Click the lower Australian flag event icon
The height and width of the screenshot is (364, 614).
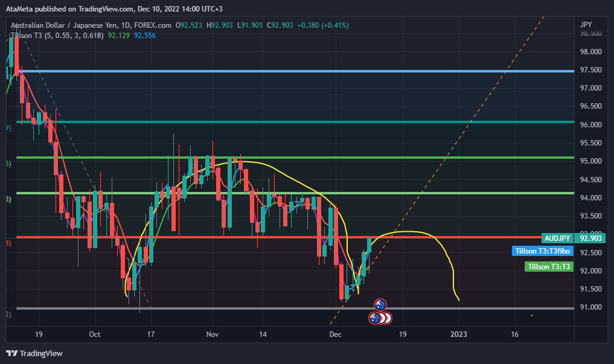375,318
